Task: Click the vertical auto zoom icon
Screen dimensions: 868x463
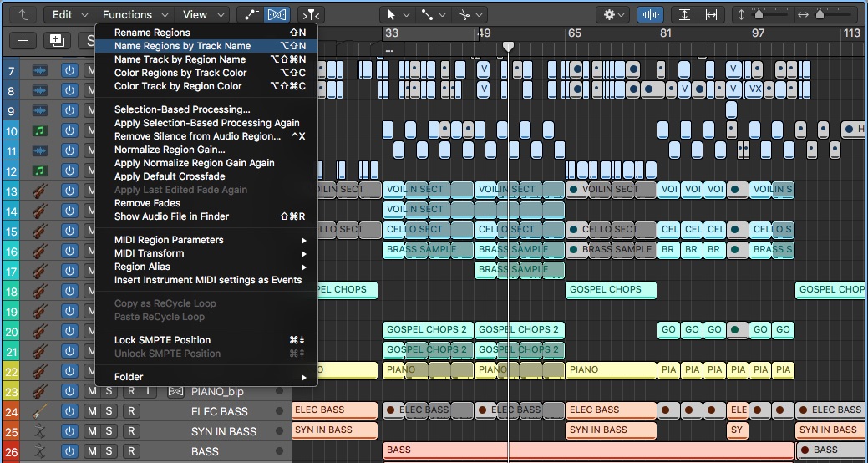Action: (685, 14)
